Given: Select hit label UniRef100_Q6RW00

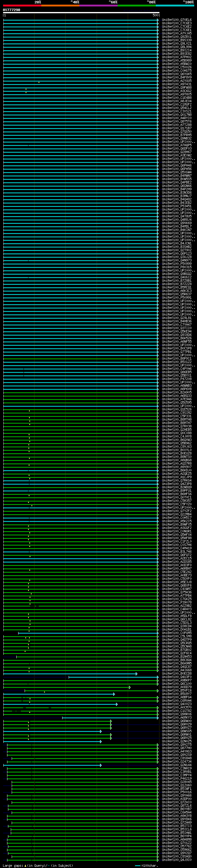Looking at the screenshot, I should pos(177,721).
